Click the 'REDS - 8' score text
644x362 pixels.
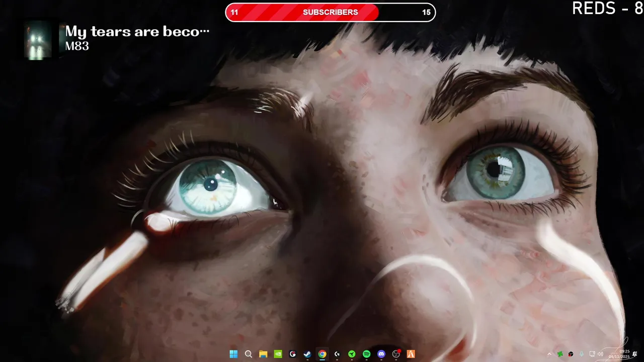tap(608, 8)
